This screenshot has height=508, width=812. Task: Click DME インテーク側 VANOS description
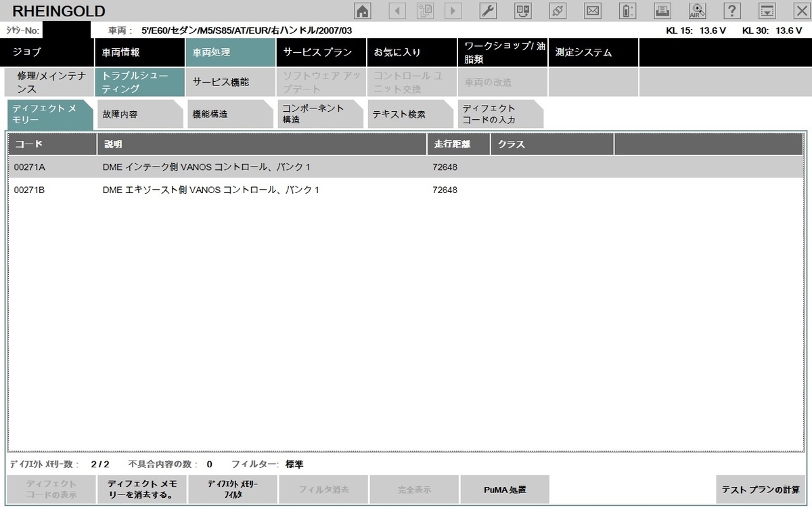[206, 167]
